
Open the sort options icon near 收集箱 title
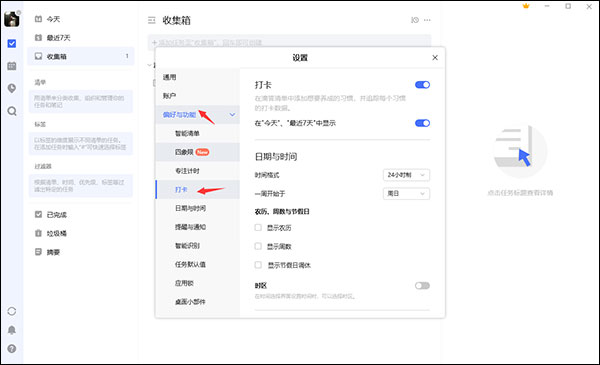[415, 20]
